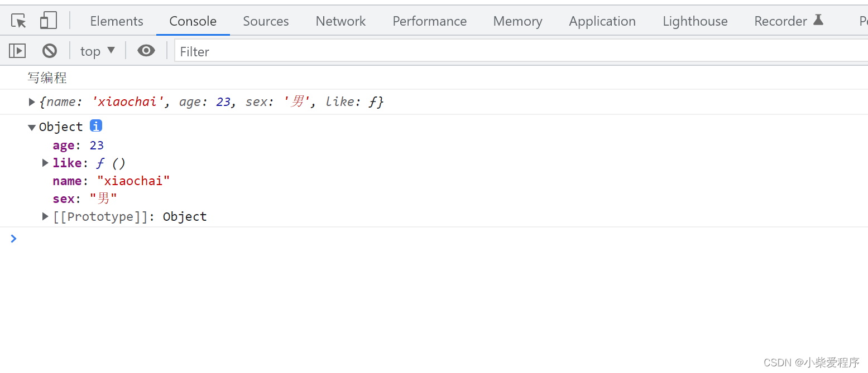Open the Recorder tab

(789, 21)
